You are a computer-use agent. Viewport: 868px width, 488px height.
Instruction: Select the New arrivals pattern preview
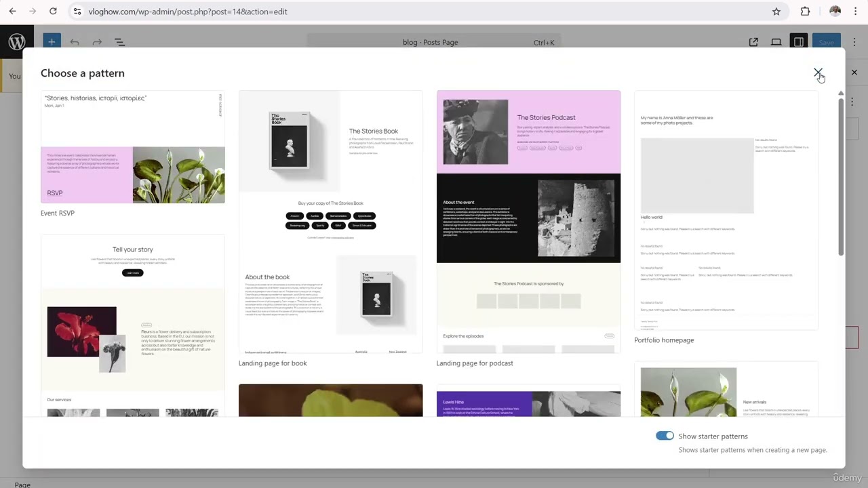(x=726, y=389)
